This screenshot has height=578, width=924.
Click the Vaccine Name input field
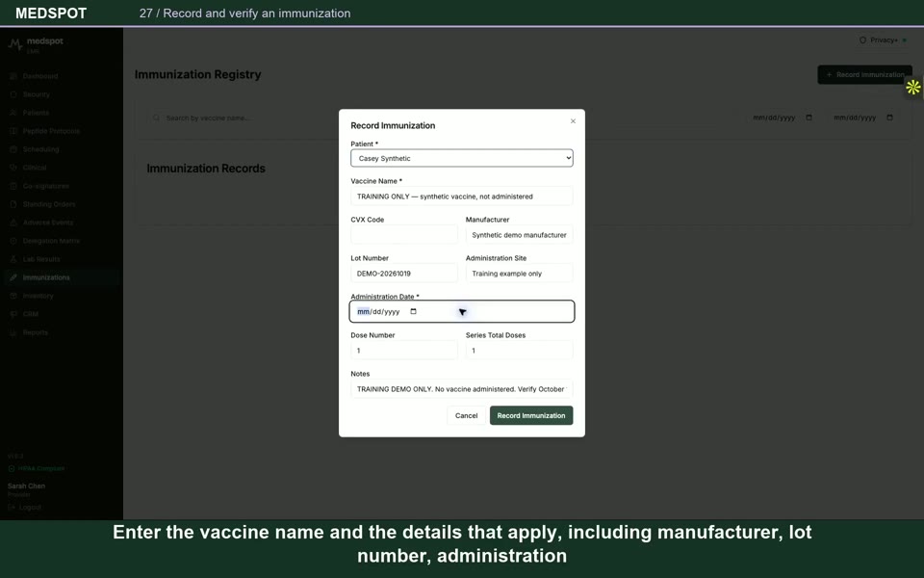point(461,197)
